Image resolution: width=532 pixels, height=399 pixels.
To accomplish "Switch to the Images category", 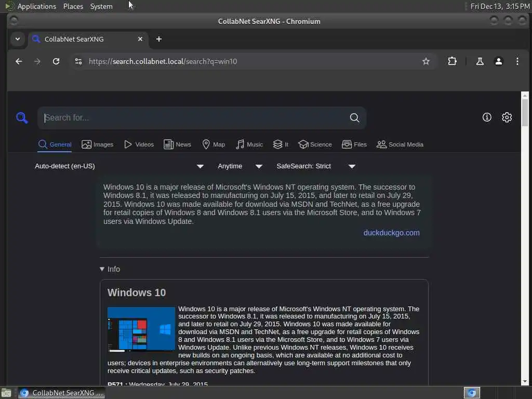I will 97,144.
